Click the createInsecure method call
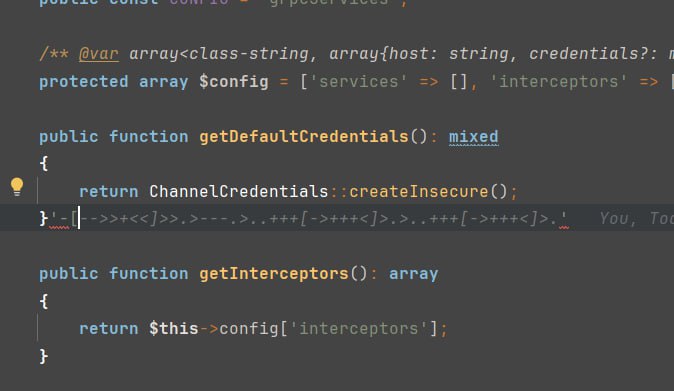Viewport: 674px width, 391px height. (x=419, y=191)
